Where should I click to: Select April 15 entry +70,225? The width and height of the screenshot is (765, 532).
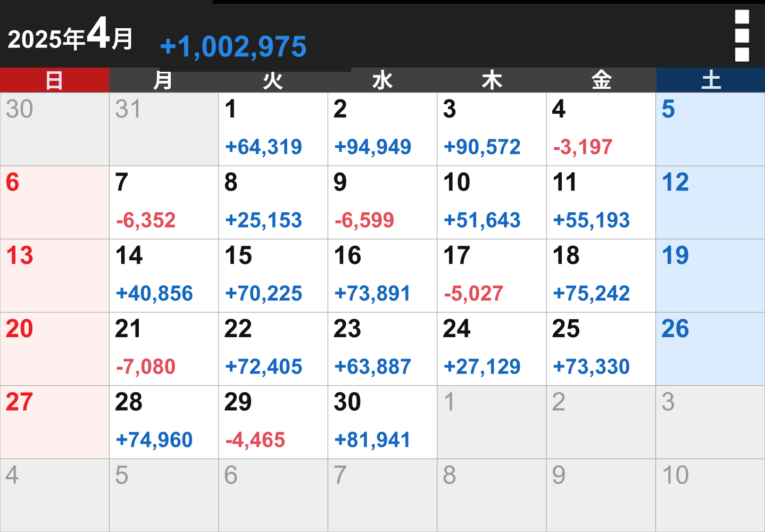pos(273,276)
